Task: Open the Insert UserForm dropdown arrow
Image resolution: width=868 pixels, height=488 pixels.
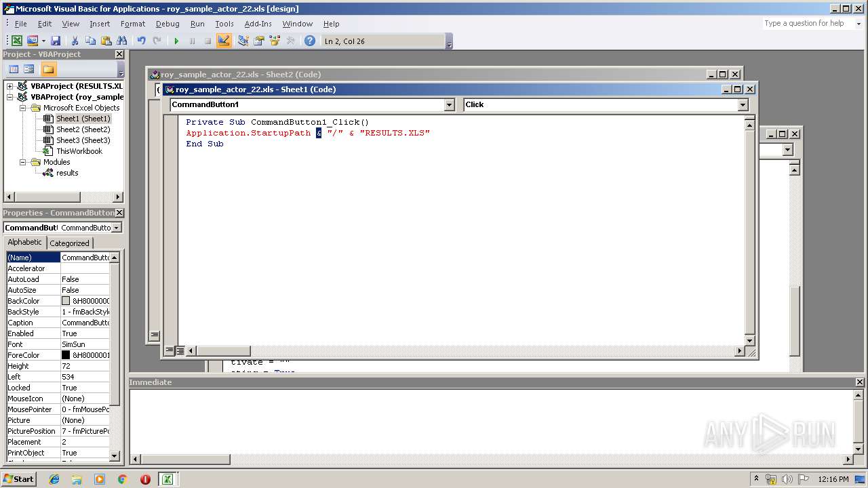Action: 43,41
